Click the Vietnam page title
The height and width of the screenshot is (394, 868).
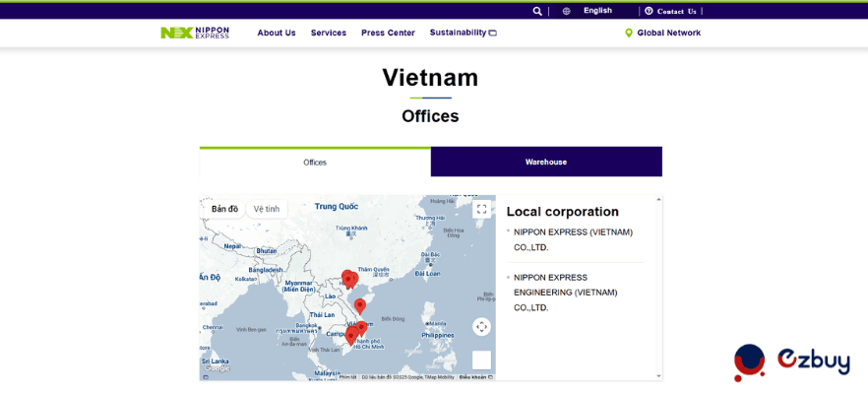click(430, 78)
